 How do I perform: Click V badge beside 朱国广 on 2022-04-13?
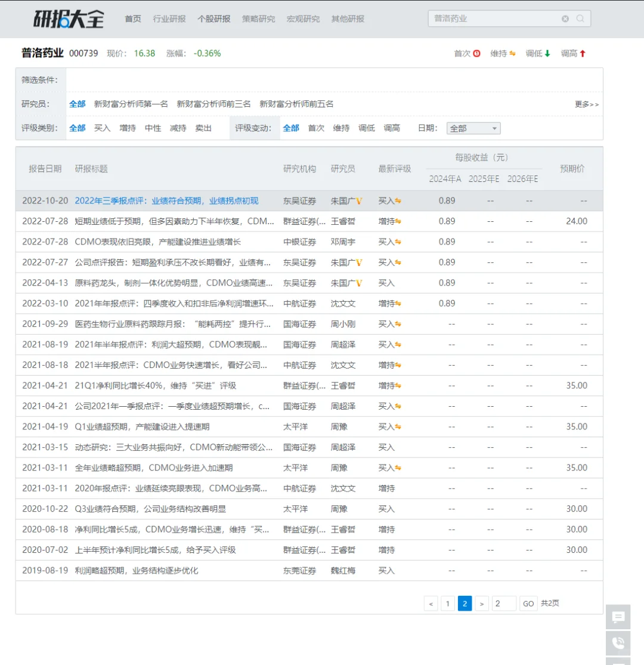click(359, 283)
